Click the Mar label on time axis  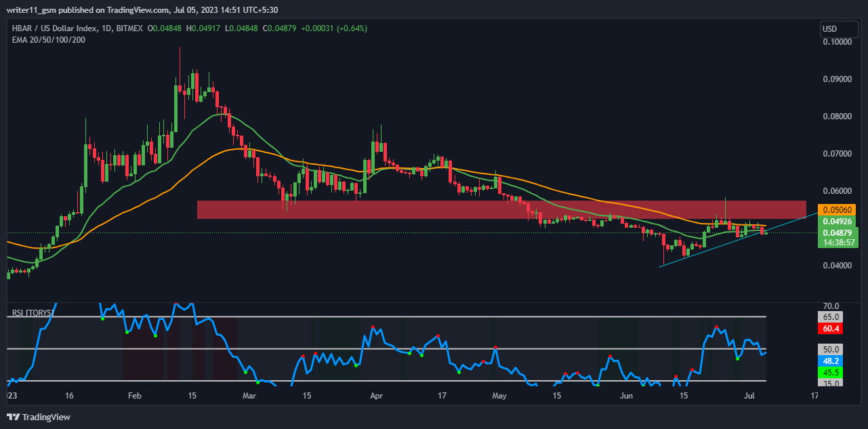pyautogui.click(x=249, y=394)
